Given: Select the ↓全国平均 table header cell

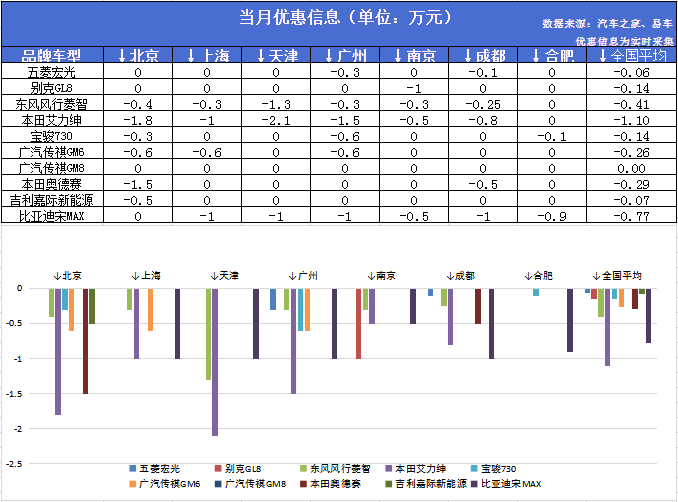Looking at the screenshot, I should point(631,55).
